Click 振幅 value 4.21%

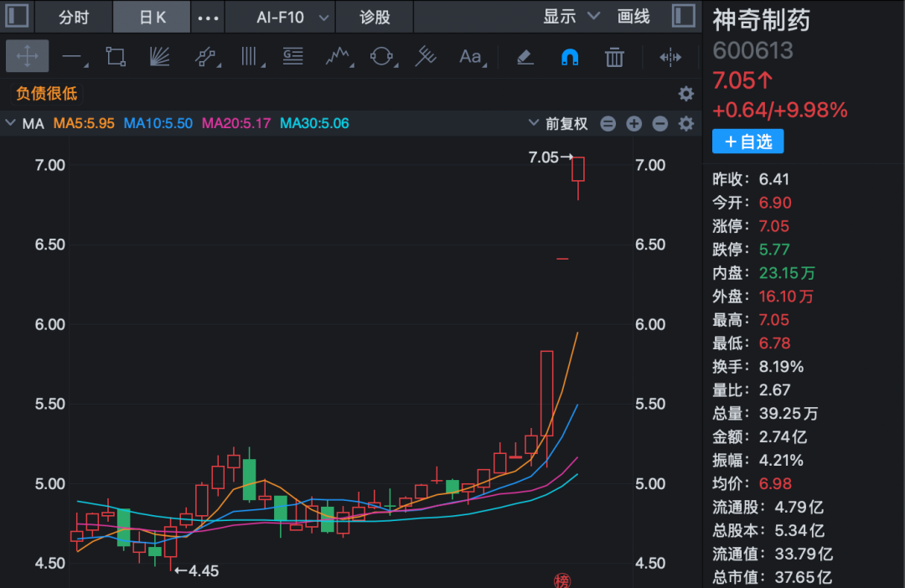tap(781, 461)
